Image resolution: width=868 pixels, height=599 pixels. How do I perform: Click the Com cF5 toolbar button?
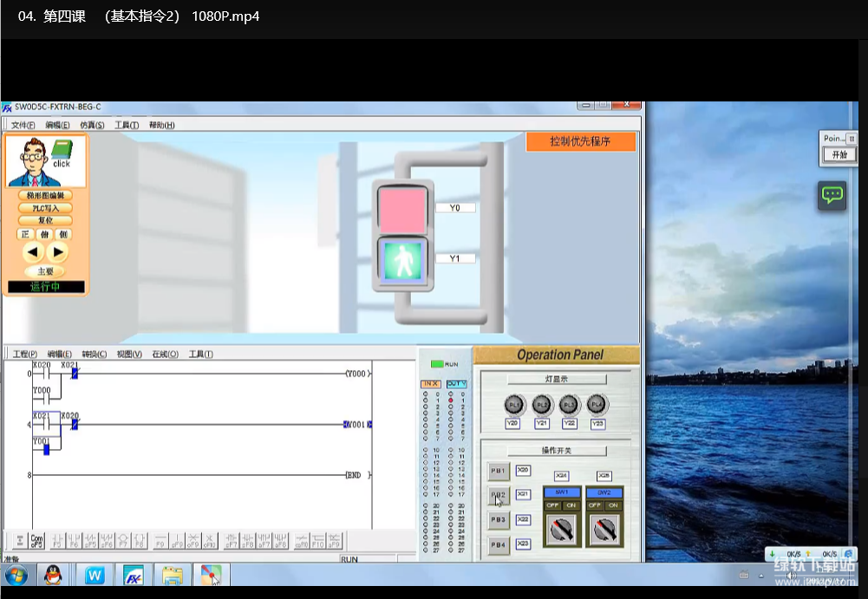[x=36, y=541]
